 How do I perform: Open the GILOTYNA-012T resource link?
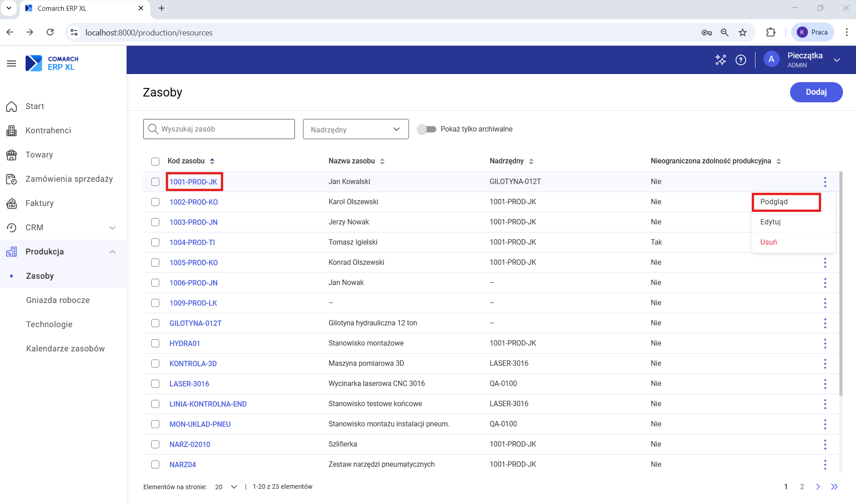click(195, 323)
